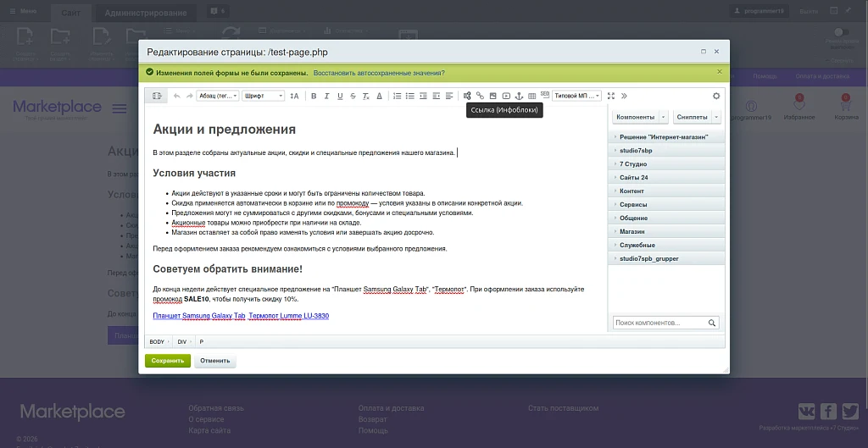The image size is (868, 448).
Task: Show more toolbar buttons via double chevron
Action: 624,96
